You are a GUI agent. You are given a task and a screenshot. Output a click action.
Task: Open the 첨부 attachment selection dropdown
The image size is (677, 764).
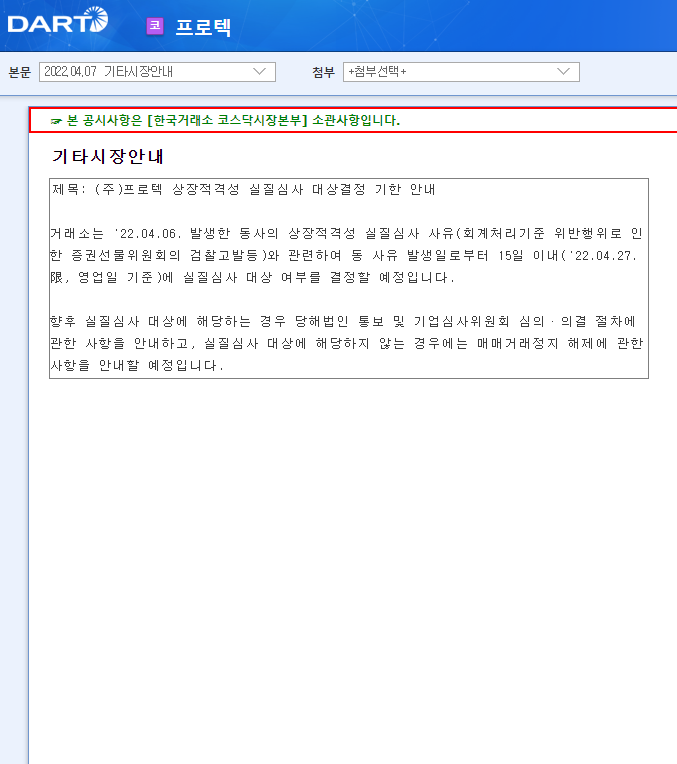(x=461, y=72)
